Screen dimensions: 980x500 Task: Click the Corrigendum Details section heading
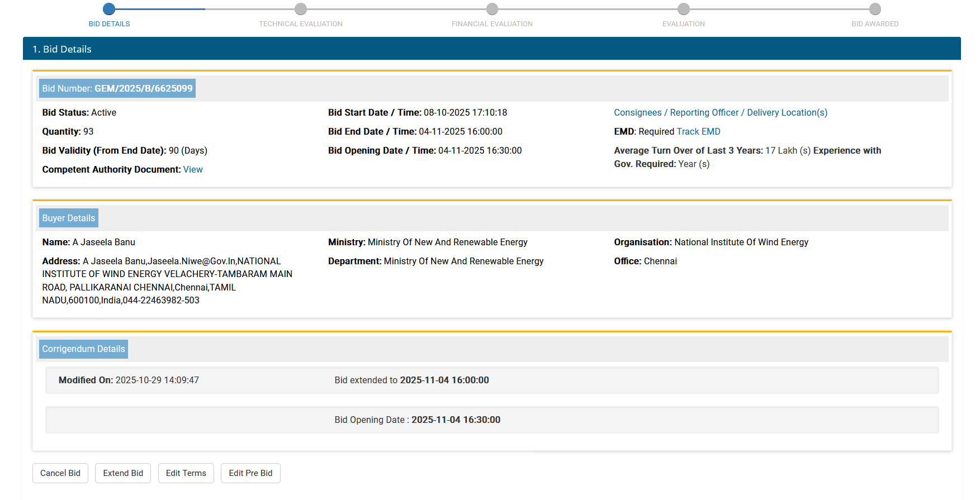tap(83, 349)
